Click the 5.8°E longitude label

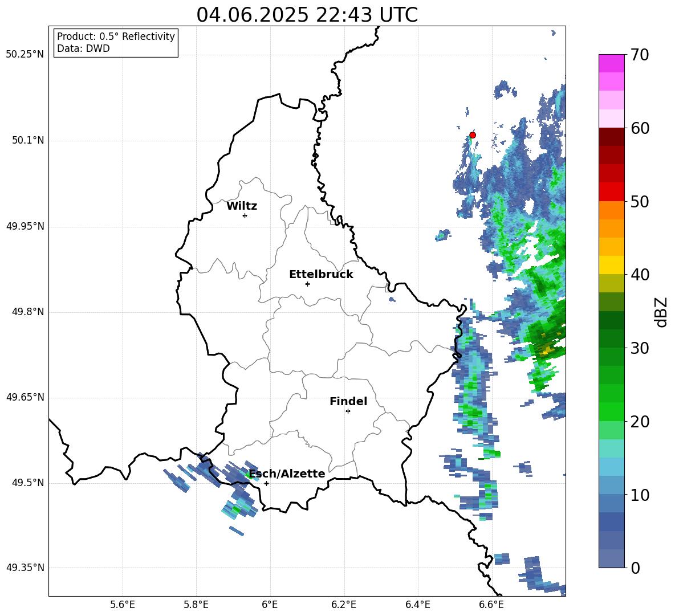pos(196,605)
